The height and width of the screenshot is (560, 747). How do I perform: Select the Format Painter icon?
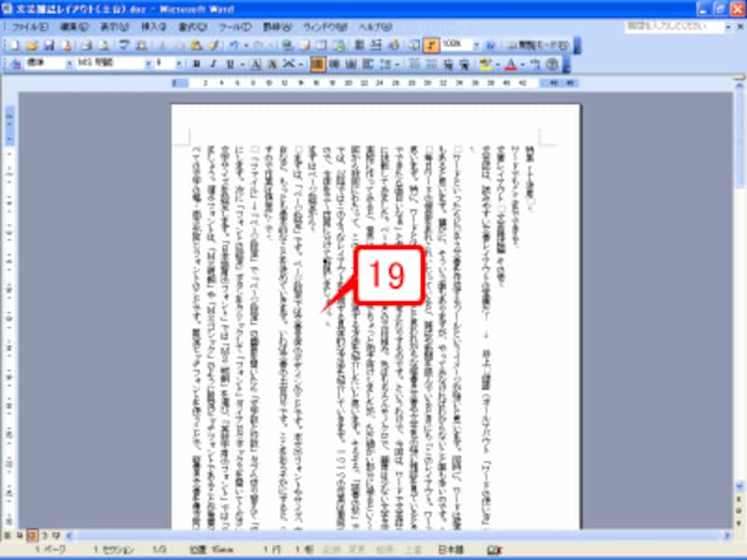(212, 43)
